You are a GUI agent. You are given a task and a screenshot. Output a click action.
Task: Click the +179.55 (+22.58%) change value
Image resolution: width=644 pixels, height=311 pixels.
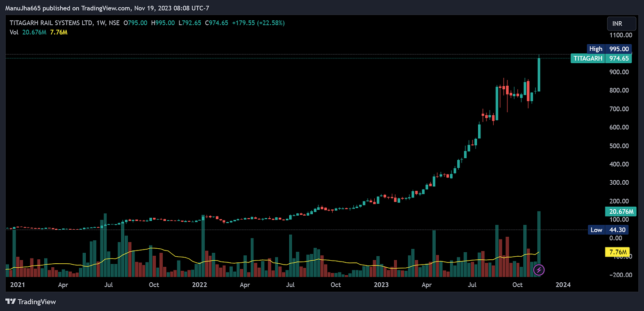[258, 23]
